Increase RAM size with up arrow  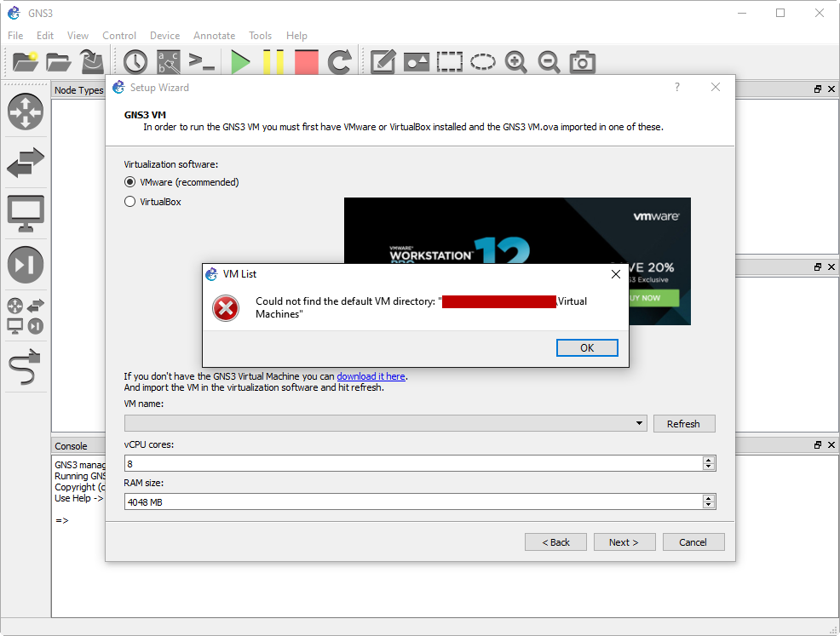[x=708, y=498]
